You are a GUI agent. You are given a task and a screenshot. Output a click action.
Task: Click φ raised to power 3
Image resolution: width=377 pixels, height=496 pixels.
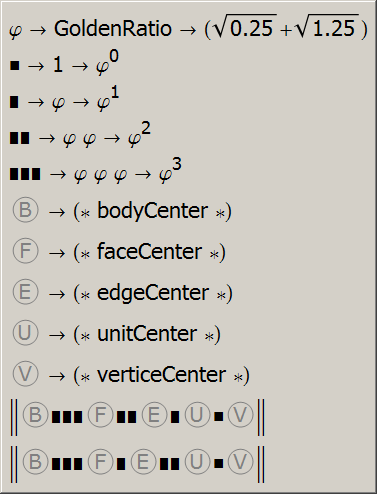pyautogui.click(x=170, y=170)
